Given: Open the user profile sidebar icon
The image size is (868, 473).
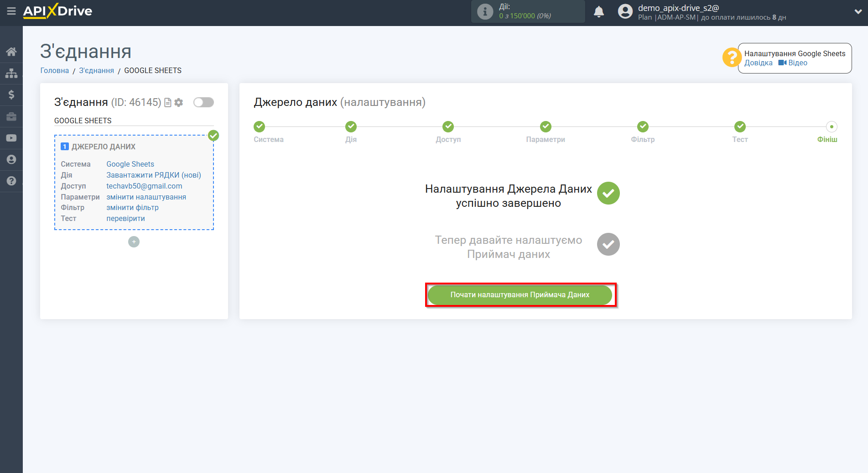Looking at the screenshot, I should pyautogui.click(x=11, y=159).
